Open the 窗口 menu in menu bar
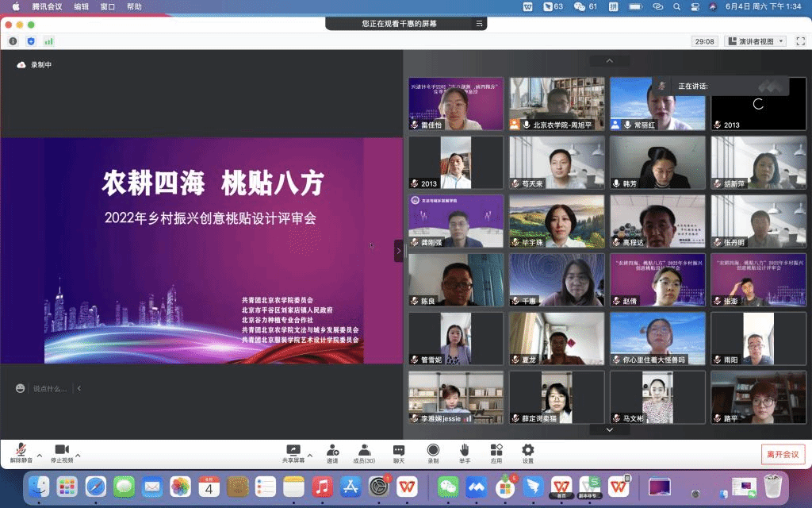This screenshot has width=812, height=508. pyautogui.click(x=108, y=6)
